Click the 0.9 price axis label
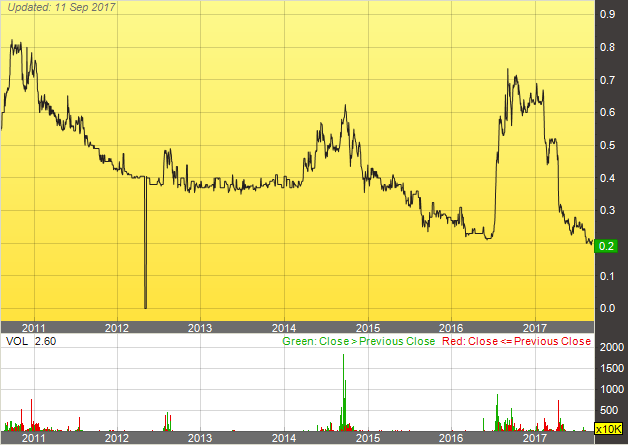 pos(607,15)
